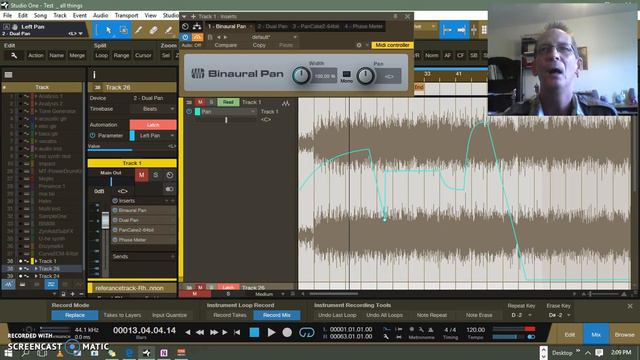The height and width of the screenshot is (360, 640).
Task: Click the 120.00 Tempo field
Action: pos(475,329)
